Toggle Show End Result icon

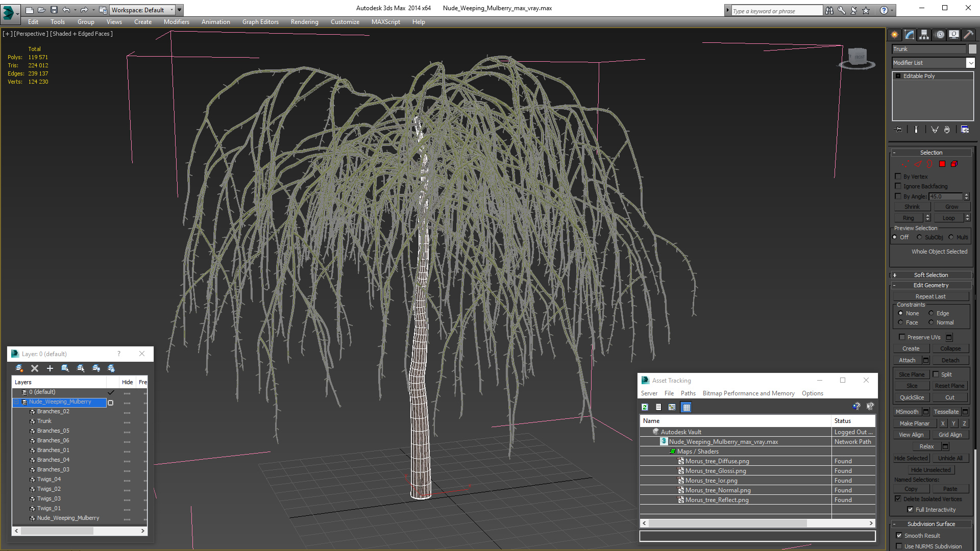pyautogui.click(x=916, y=130)
